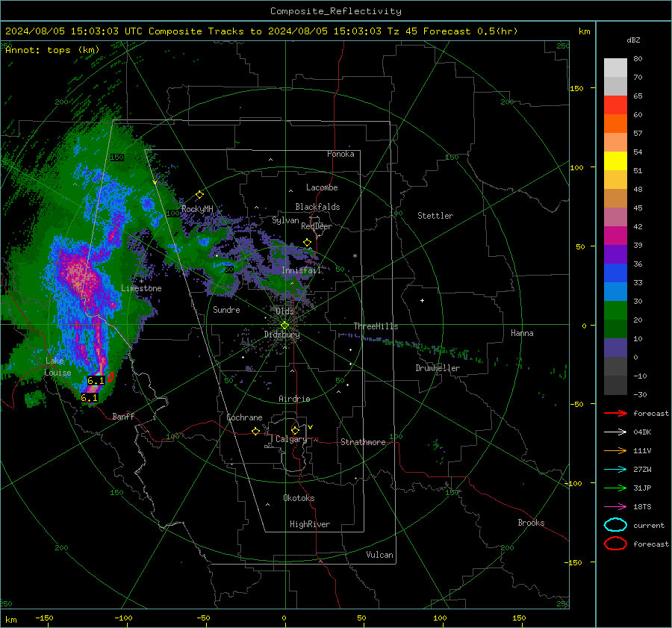Viewport: 672px width, 628px height.
Task: Click the yellow diamond marker above Calgary label
Action: 295,430
